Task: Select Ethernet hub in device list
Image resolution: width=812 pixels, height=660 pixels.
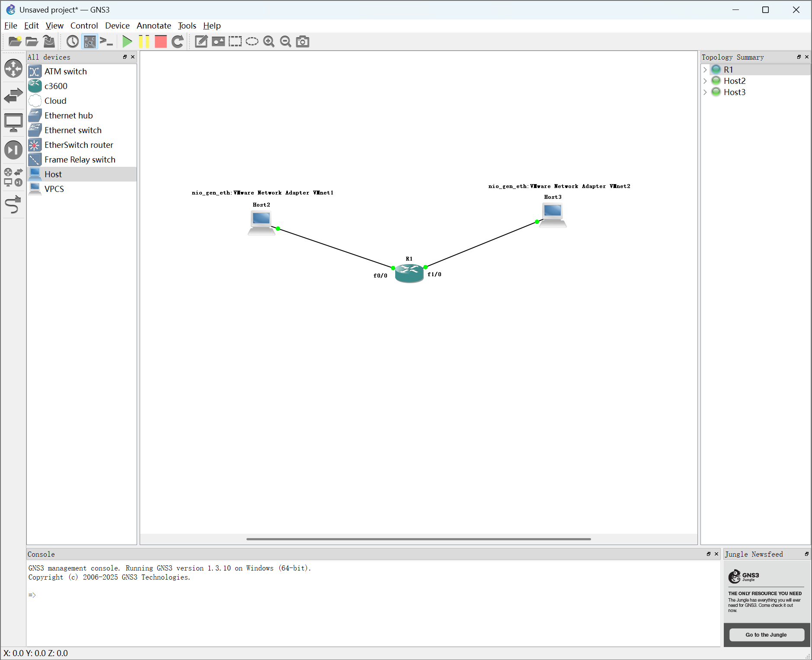Action: (82, 115)
